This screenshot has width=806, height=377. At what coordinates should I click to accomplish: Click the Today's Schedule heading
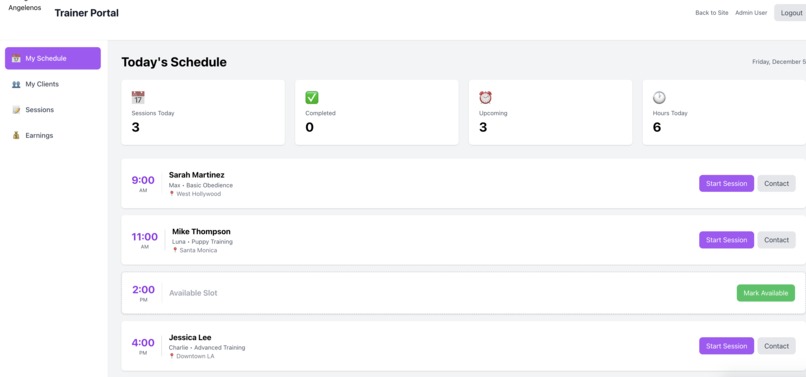point(174,62)
